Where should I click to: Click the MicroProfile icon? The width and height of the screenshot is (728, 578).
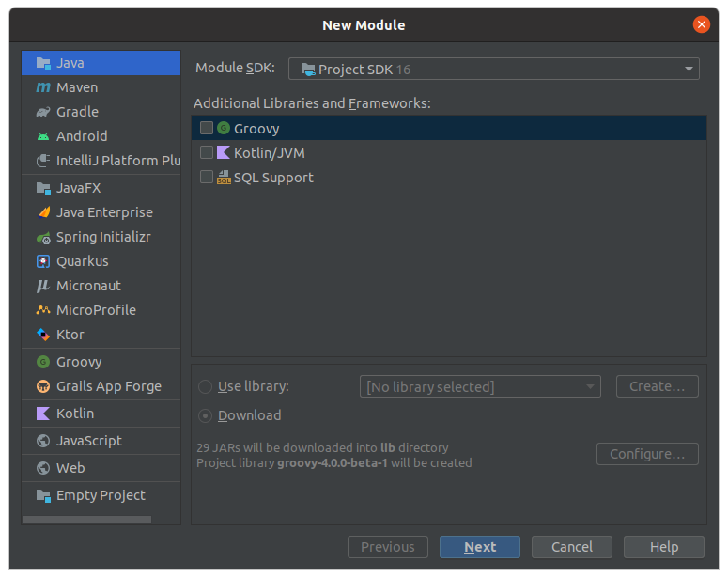click(43, 310)
